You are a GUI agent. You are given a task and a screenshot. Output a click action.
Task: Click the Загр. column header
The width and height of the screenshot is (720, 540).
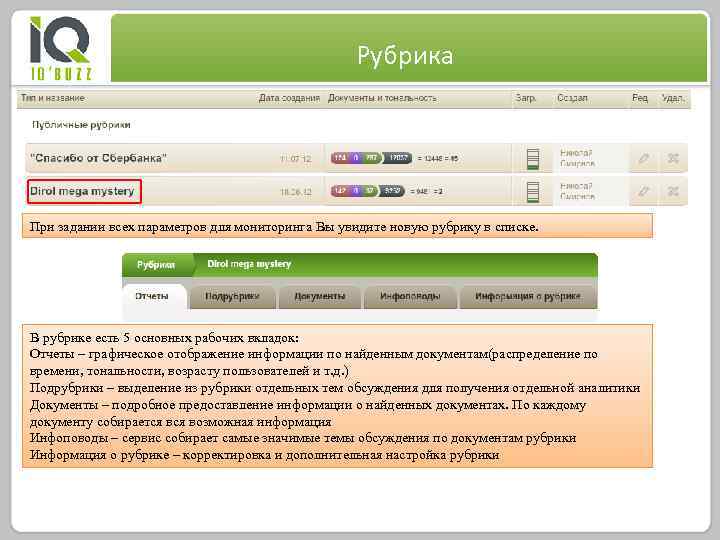(525, 98)
